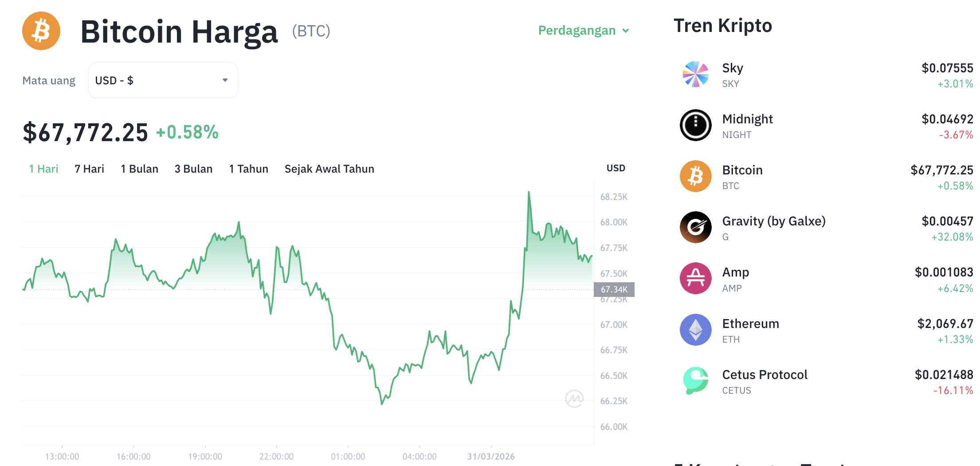Select the 3 Bulan time range
This screenshot has width=980, height=466.
(x=193, y=169)
